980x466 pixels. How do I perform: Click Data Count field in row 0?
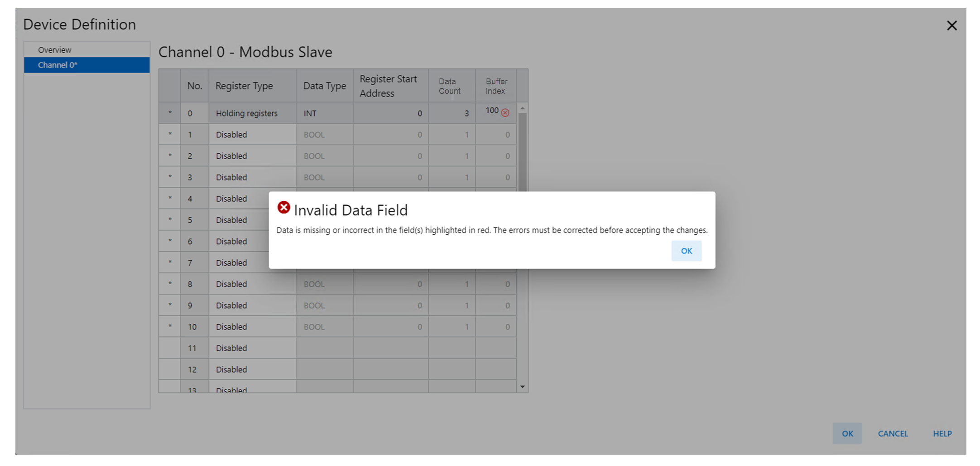(x=452, y=113)
